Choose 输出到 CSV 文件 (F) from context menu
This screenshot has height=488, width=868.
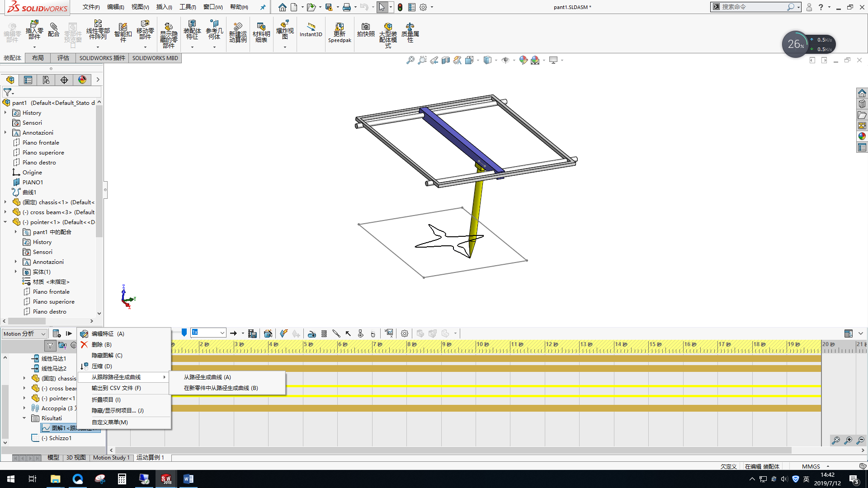(x=116, y=388)
